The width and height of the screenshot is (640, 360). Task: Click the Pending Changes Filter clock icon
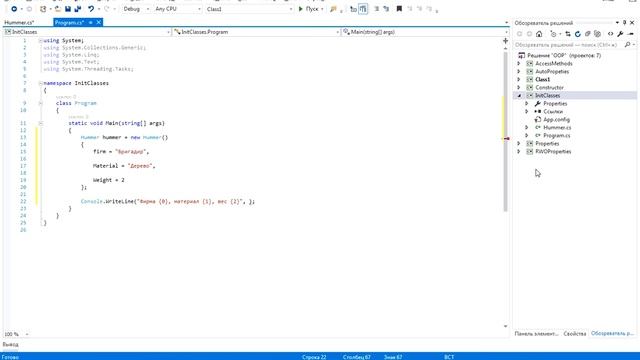point(553,34)
